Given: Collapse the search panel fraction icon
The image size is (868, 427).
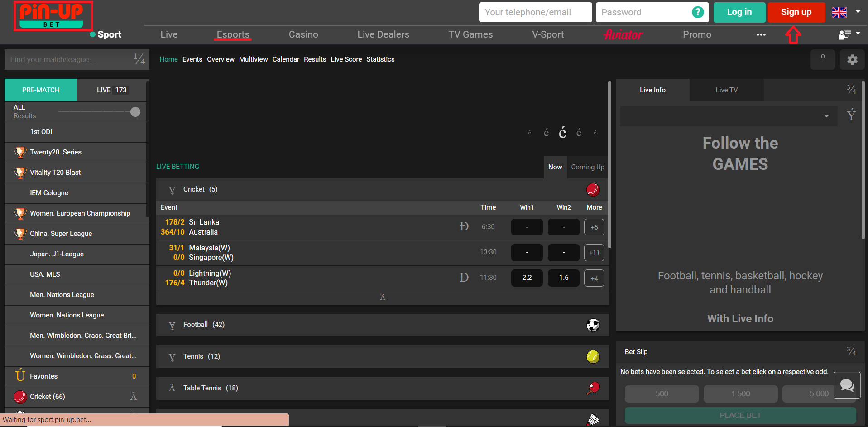Looking at the screenshot, I should coord(139,59).
